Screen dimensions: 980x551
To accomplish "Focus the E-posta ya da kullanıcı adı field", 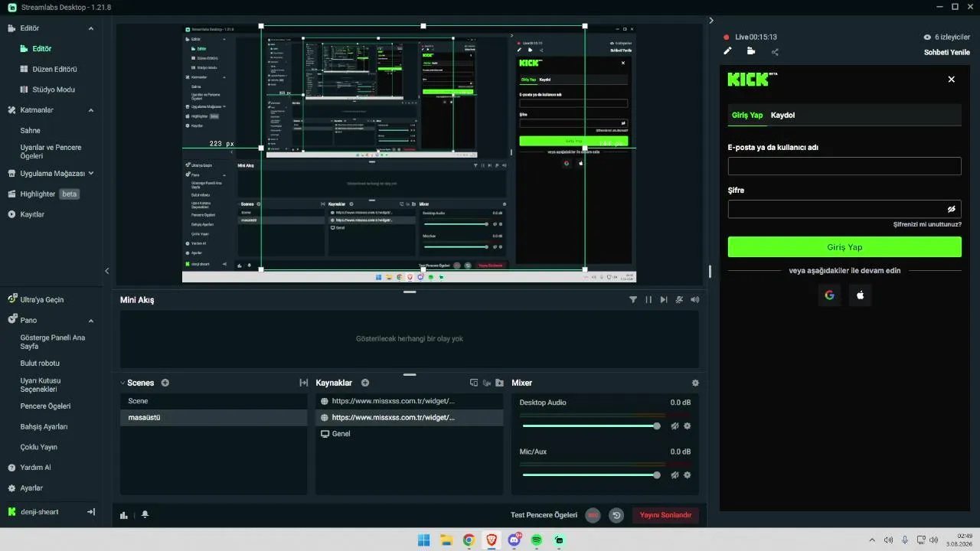I will [844, 166].
